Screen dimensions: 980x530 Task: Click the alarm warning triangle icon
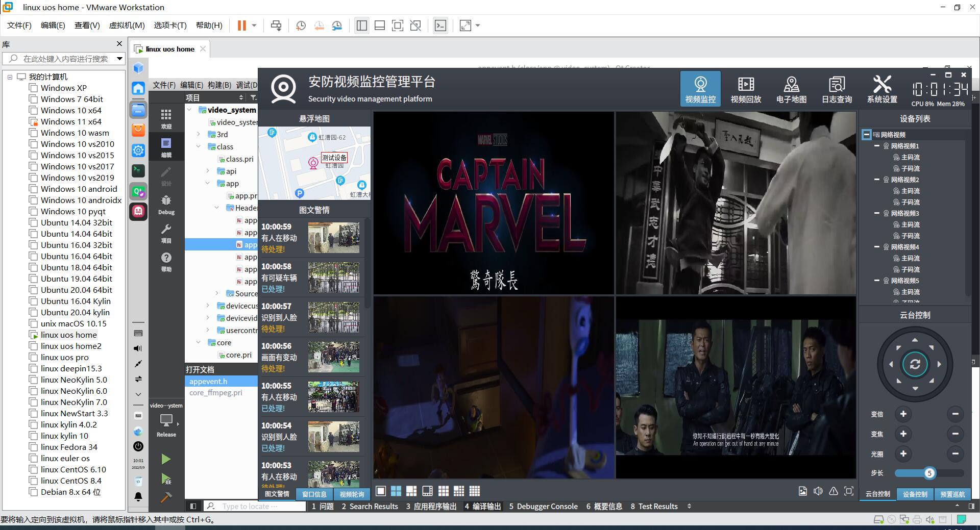click(x=834, y=491)
